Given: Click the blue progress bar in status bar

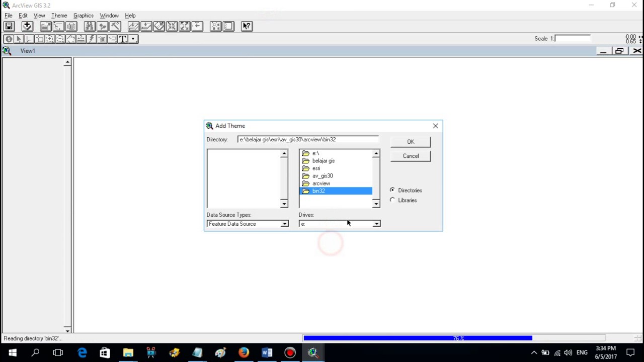Looking at the screenshot, I should (x=418, y=338).
